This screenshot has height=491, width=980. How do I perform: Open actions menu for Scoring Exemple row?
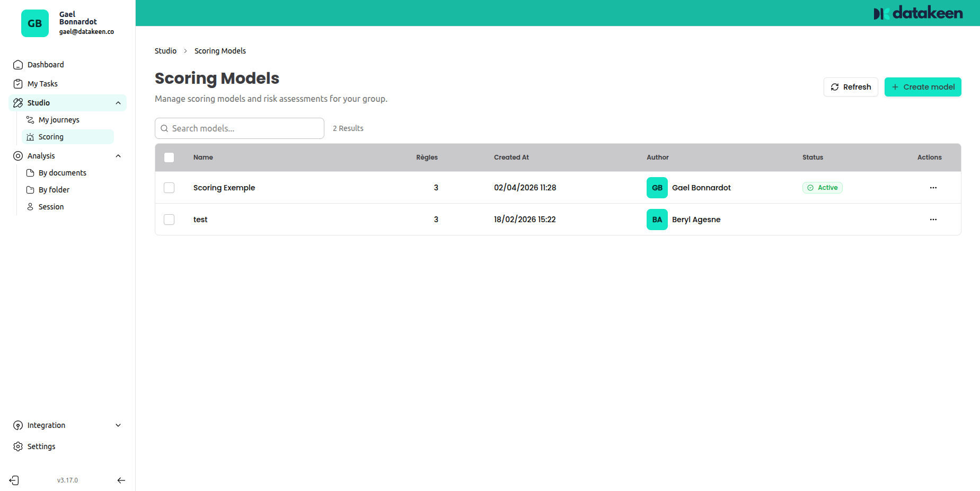coord(933,188)
